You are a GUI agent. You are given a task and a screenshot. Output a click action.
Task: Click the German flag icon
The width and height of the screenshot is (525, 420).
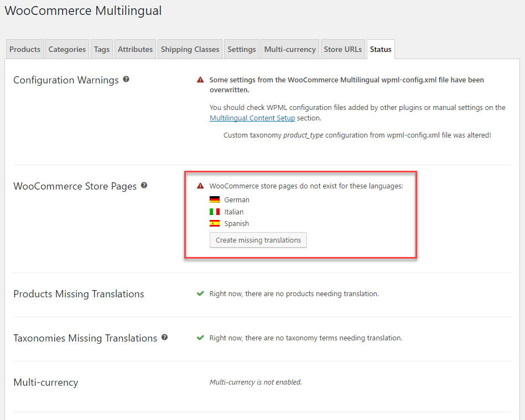(x=215, y=200)
